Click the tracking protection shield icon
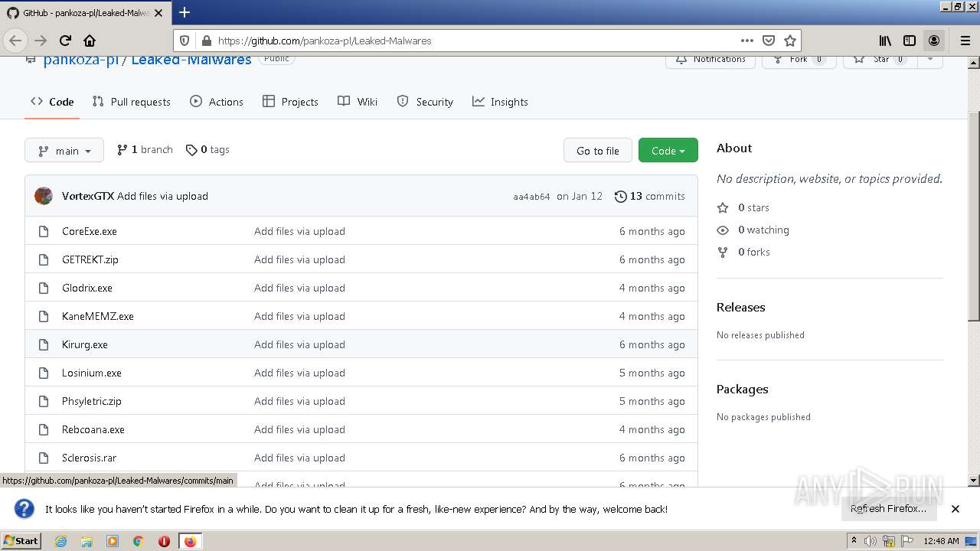 coord(185,41)
